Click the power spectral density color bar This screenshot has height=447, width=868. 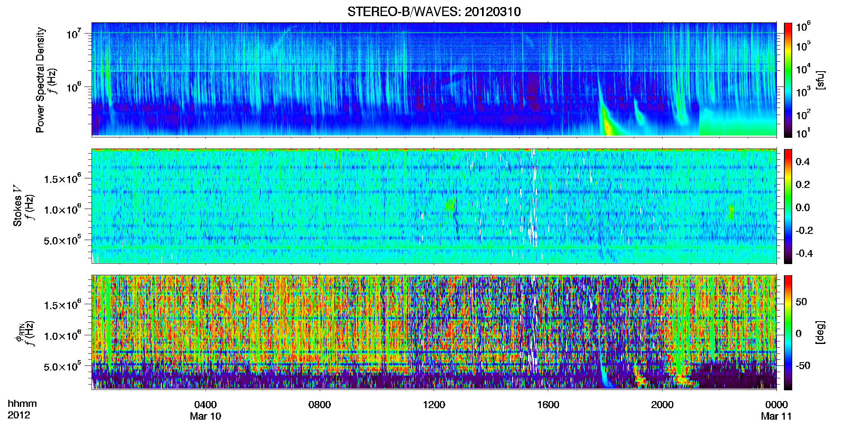(788, 80)
